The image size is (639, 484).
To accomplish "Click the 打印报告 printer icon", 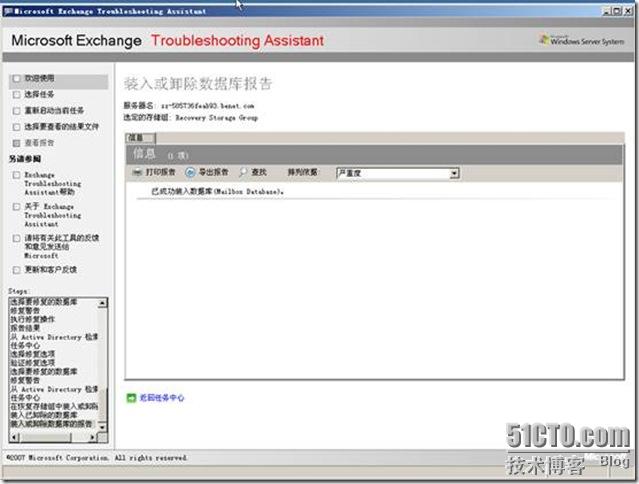I will (137, 172).
